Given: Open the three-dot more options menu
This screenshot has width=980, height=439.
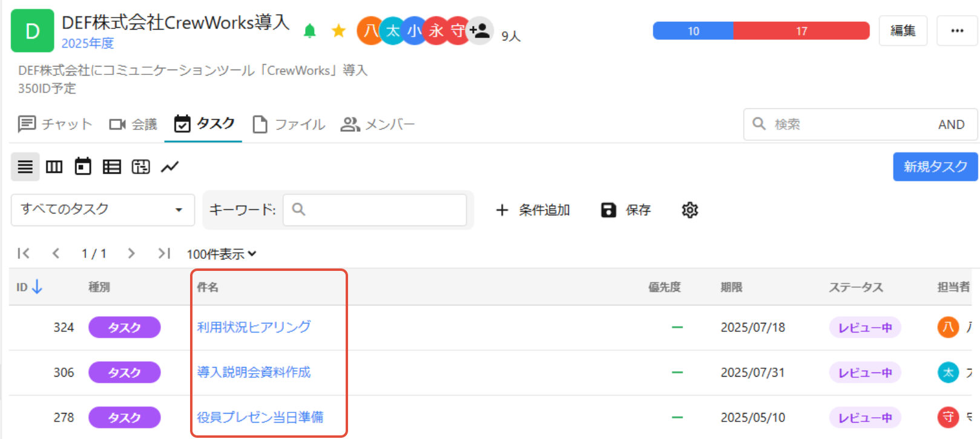Looking at the screenshot, I should [x=957, y=31].
